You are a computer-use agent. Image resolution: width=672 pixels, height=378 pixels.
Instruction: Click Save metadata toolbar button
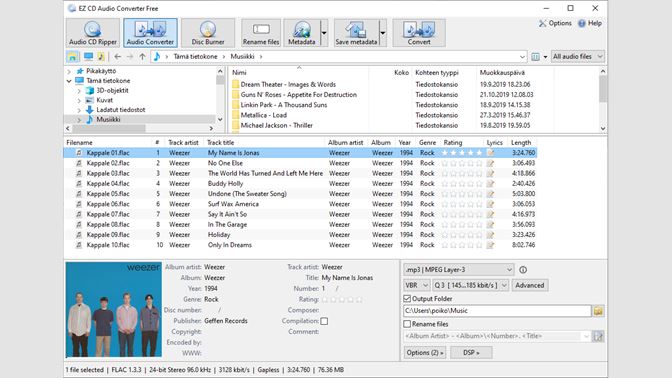[x=356, y=33]
